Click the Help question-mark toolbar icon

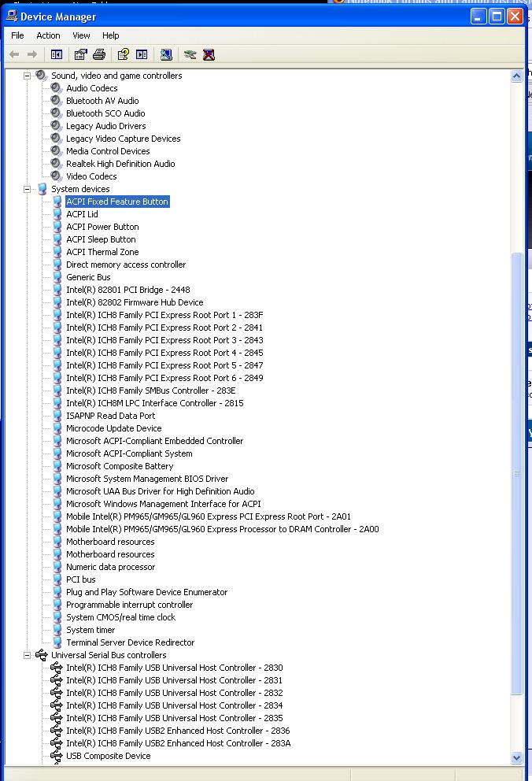[124, 54]
